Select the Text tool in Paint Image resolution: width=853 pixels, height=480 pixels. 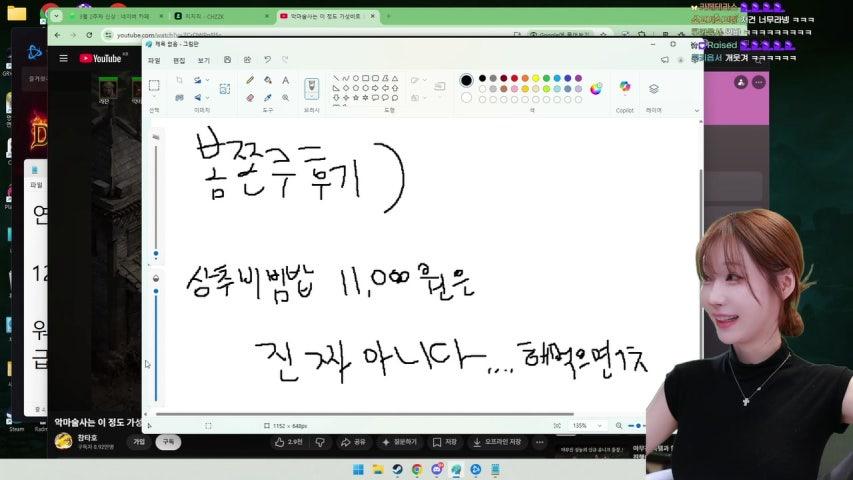[x=285, y=80]
